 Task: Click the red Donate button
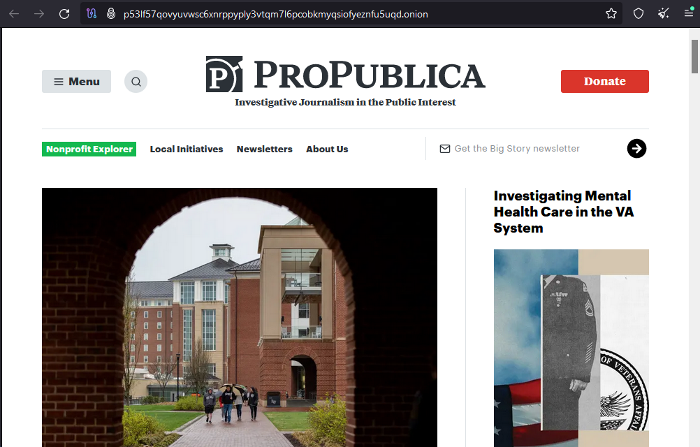click(604, 81)
